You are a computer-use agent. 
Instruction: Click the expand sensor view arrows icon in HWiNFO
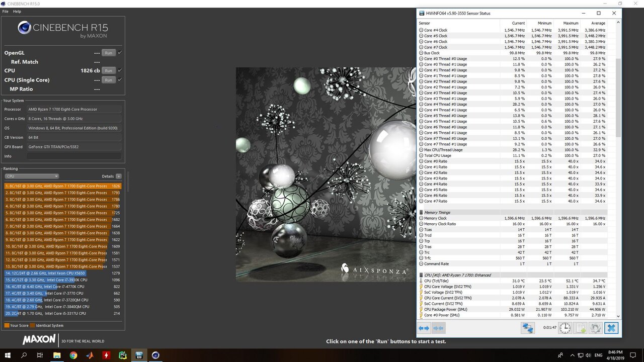[x=424, y=328]
